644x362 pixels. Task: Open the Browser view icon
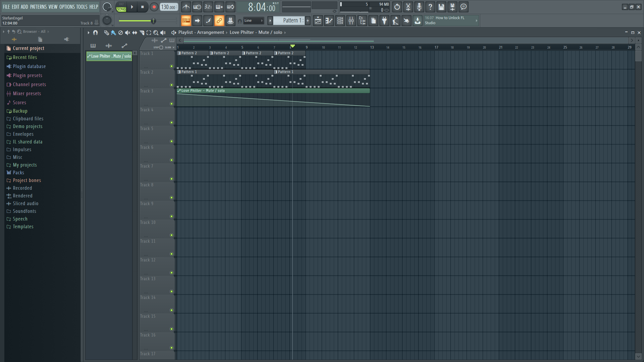pos(362,21)
